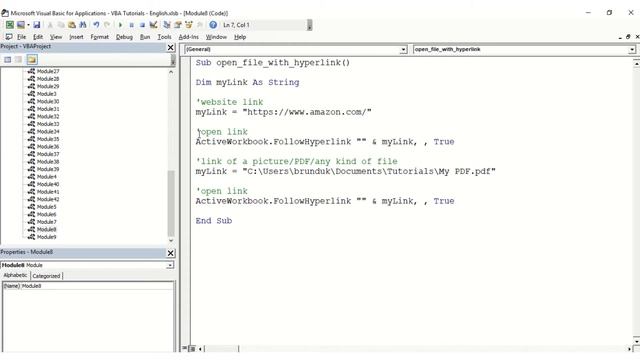640x360 pixels.
Task: Select Module4 in the project tree
Action: [47, 177]
